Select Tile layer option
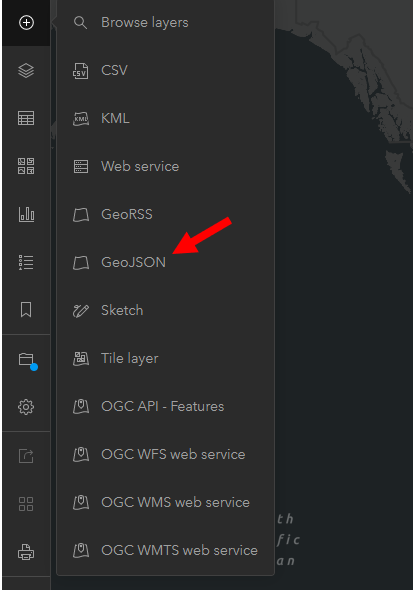The height and width of the screenshot is (590, 413). coord(166,358)
